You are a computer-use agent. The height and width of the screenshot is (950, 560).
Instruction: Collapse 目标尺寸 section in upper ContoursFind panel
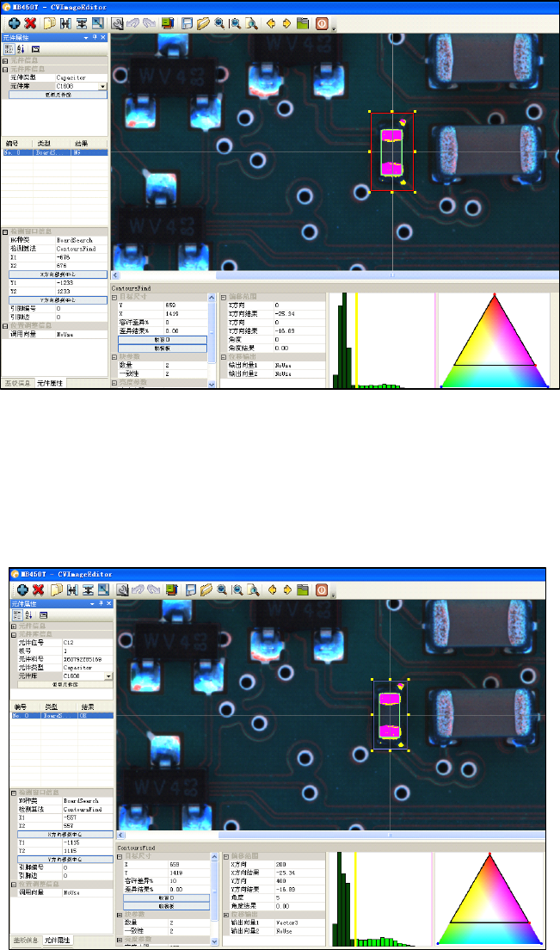(114, 297)
